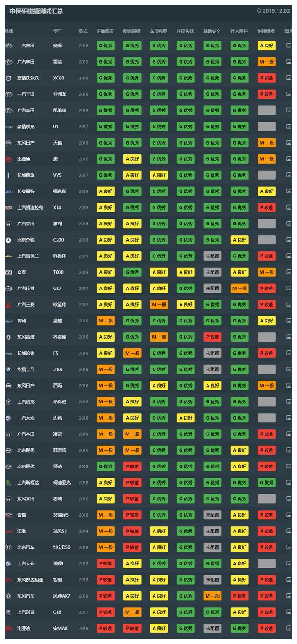
Task: Click the yellow A 良好 badge in 奕泽 row
Action: [x=266, y=46]
